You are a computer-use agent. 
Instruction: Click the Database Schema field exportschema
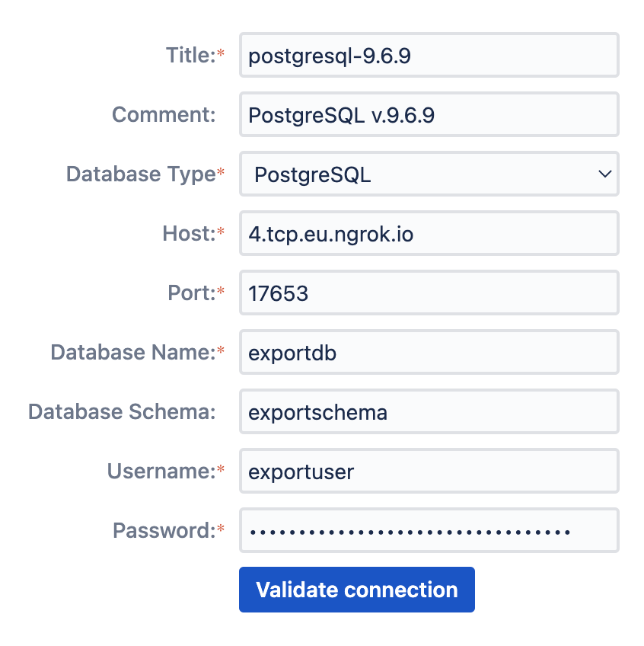[x=429, y=412]
